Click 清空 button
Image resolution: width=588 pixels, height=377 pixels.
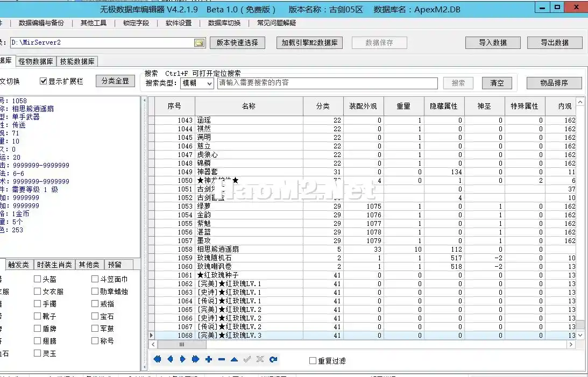point(497,83)
